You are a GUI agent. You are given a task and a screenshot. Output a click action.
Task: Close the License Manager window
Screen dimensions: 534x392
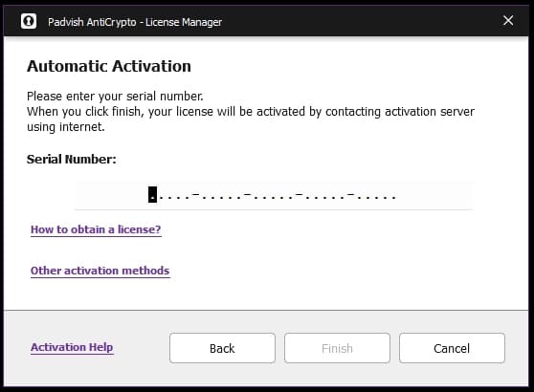click(508, 20)
